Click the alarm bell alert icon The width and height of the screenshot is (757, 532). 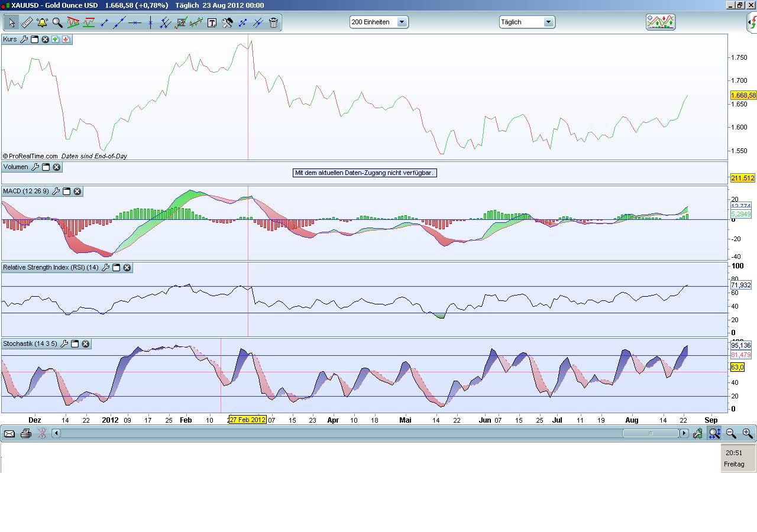coord(43,22)
